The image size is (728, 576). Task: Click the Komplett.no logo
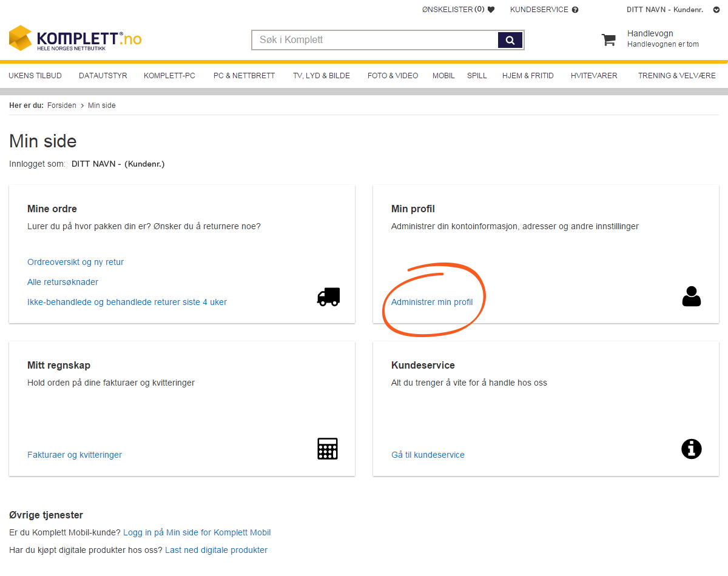(x=75, y=39)
